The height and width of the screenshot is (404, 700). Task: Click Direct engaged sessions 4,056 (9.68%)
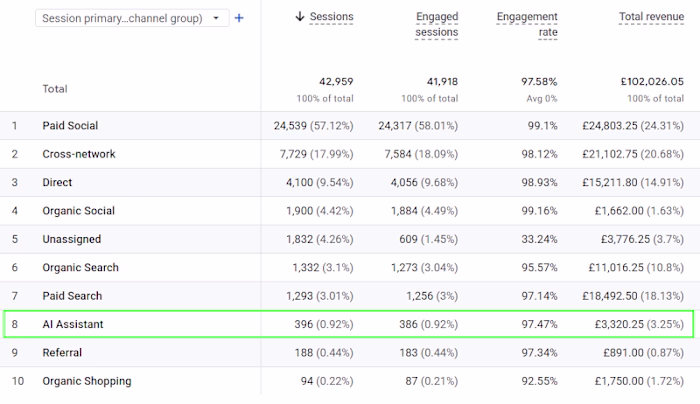[x=425, y=183]
